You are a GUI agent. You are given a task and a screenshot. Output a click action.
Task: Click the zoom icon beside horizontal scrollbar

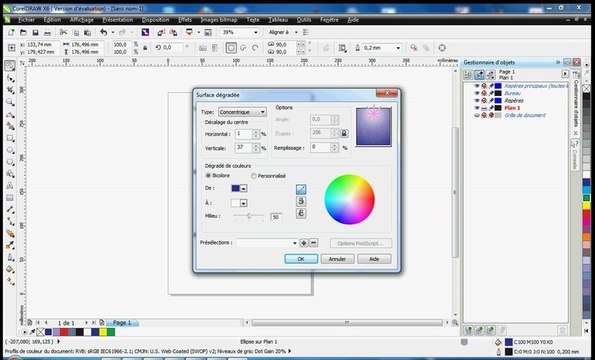click(x=455, y=323)
